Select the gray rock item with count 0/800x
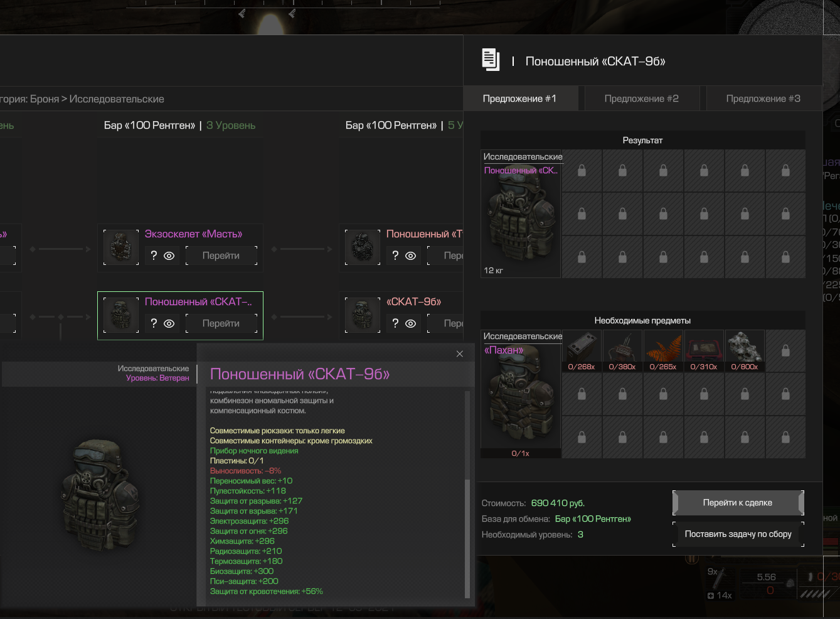Viewport: 840px width, 619px height. pos(745,351)
